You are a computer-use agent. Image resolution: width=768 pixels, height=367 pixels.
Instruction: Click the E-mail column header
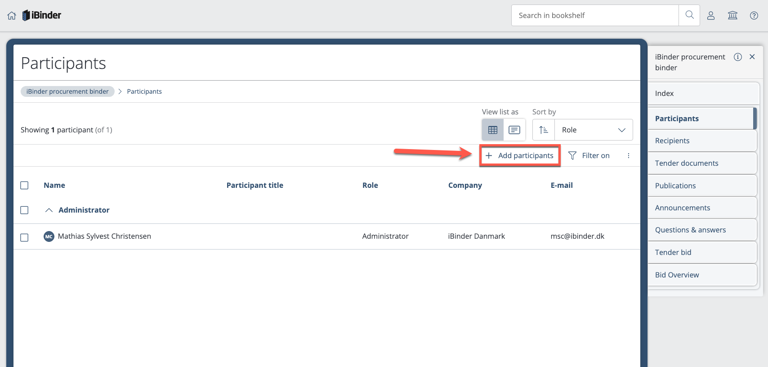pyautogui.click(x=561, y=185)
